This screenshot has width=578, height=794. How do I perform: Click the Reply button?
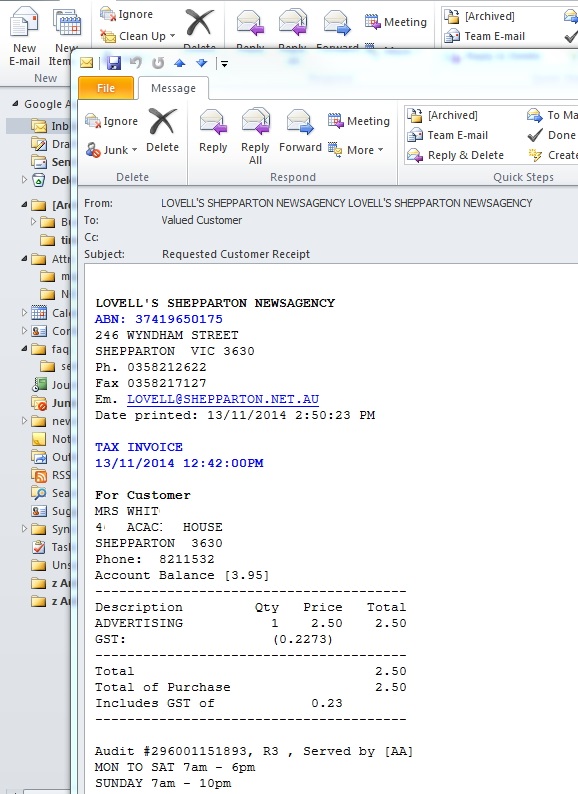(x=213, y=130)
